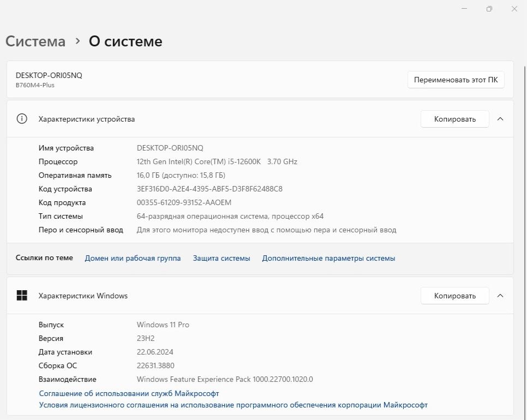Copy the Windows specifications with Копировать
The width and height of the screenshot is (527, 420).
(x=455, y=296)
